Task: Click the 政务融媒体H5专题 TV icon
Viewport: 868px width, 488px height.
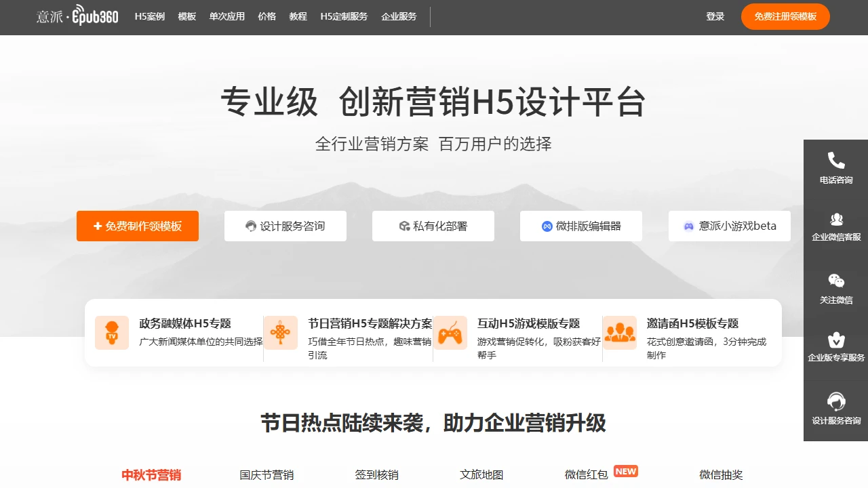Action: coord(112,333)
